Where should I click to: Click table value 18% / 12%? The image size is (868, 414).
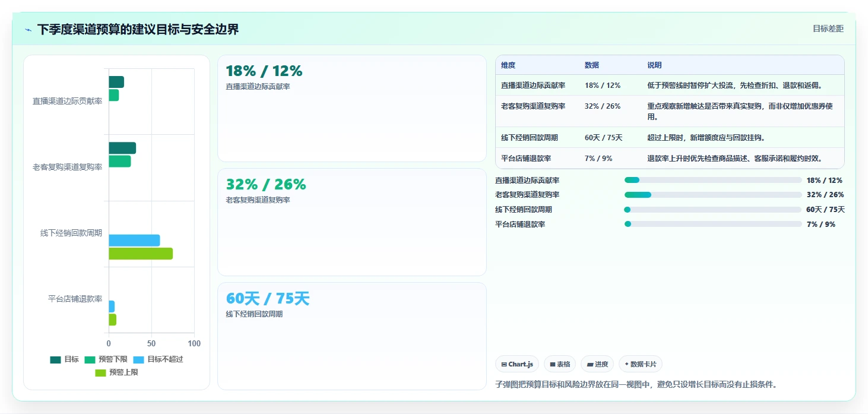603,86
